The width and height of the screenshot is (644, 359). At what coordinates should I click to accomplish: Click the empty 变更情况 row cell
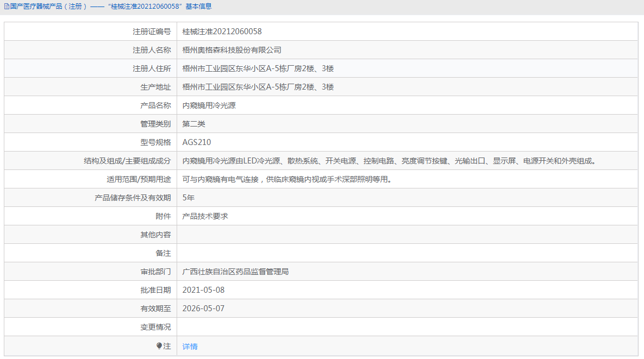pyautogui.click(x=326, y=326)
